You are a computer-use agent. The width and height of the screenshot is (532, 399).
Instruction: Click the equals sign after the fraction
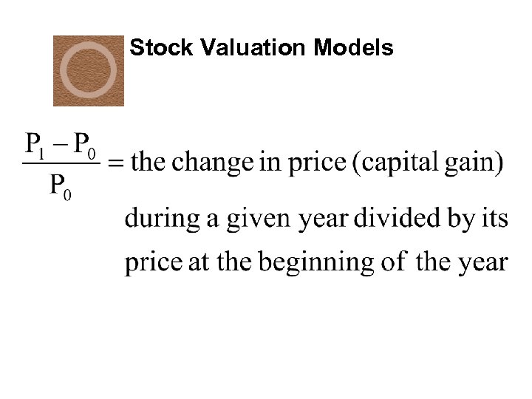coord(115,162)
